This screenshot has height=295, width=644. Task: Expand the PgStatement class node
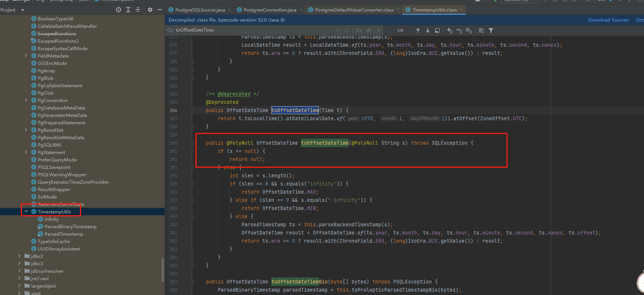tap(26, 152)
